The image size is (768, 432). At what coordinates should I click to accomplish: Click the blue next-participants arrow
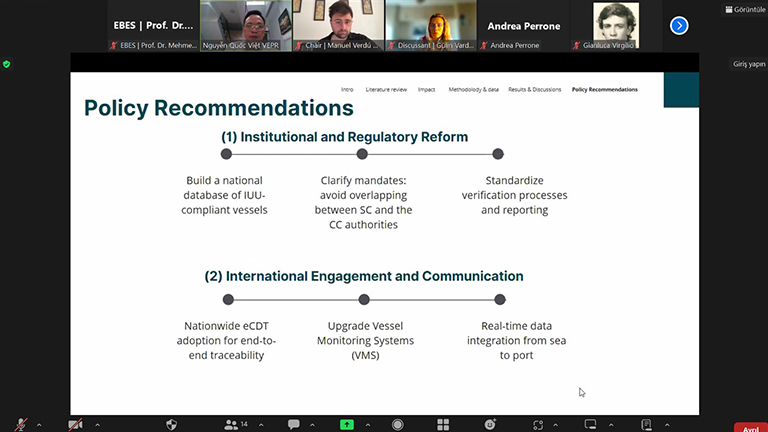[679, 26]
